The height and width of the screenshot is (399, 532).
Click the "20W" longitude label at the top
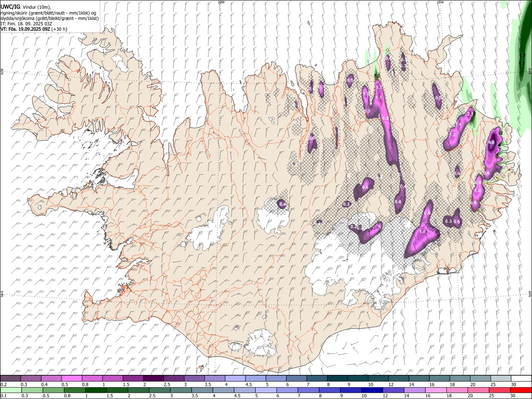tap(221, 2)
